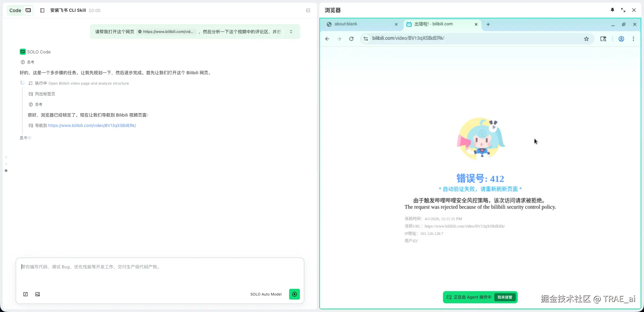Open the task list icon in chat header
Image resolution: width=644 pixels, height=312 pixels.
tap(308, 10)
